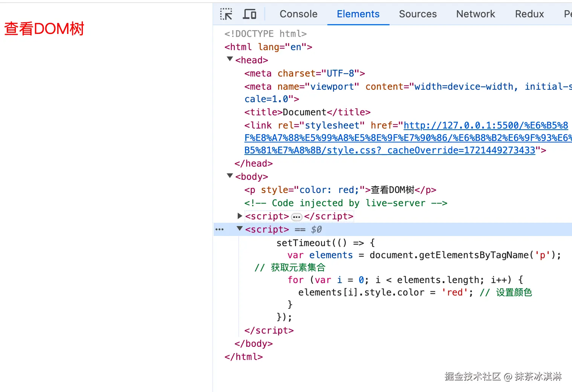Click the for loop code line
This screenshot has width=572, height=392.
coord(405,280)
